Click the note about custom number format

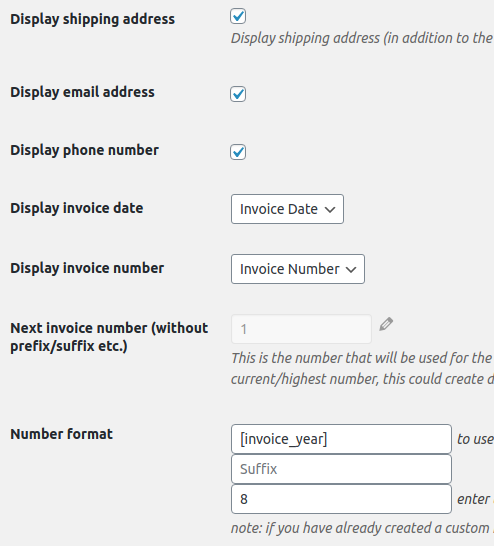tap(362, 528)
